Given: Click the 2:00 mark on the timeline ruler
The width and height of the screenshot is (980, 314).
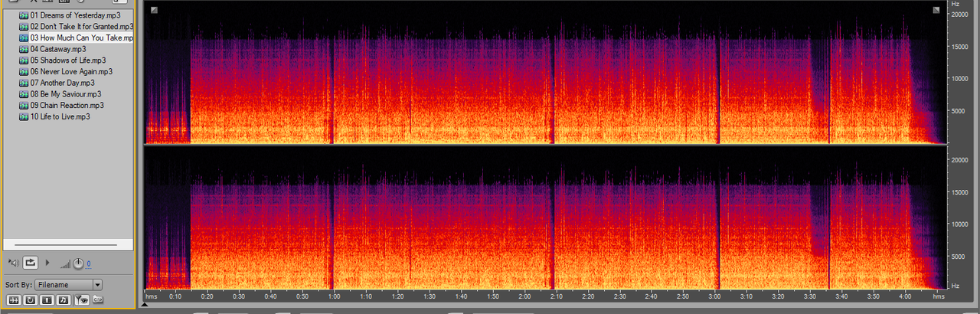Looking at the screenshot, I should pyautogui.click(x=524, y=296).
